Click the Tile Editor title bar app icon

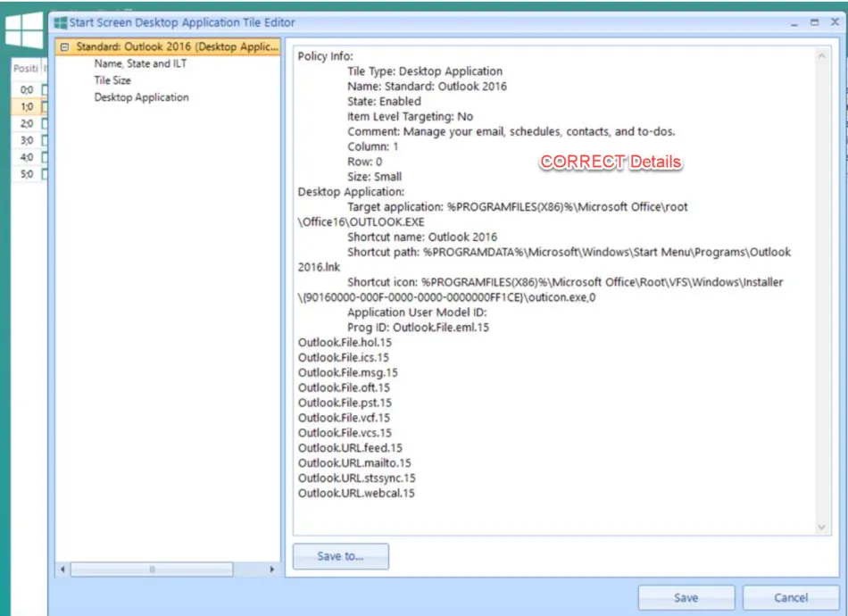(x=61, y=23)
